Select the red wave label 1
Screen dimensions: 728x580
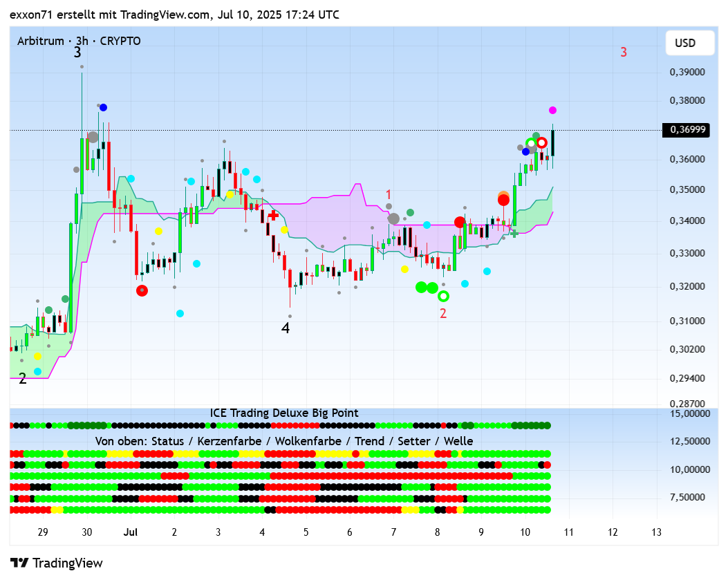coord(389,195)
